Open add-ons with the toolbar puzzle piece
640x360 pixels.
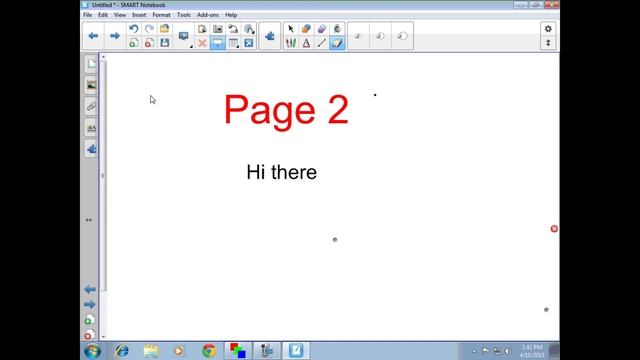(x=270, y=36)
